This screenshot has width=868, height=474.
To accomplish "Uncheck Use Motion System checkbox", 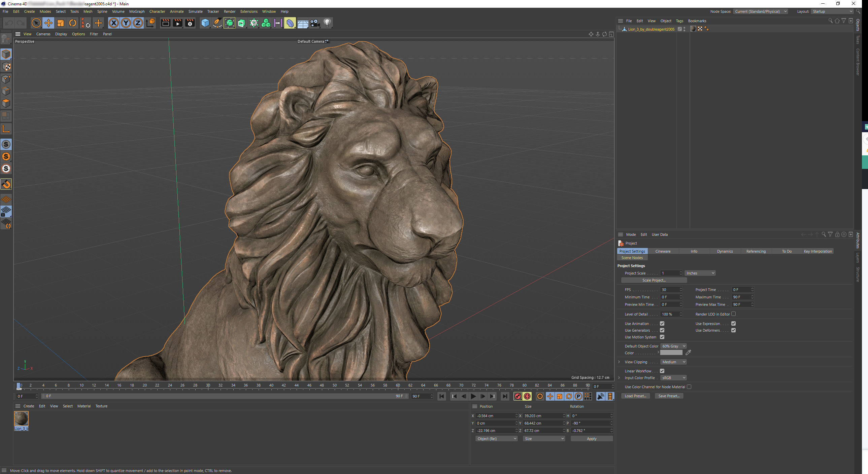I will click(x=662, y=337).
